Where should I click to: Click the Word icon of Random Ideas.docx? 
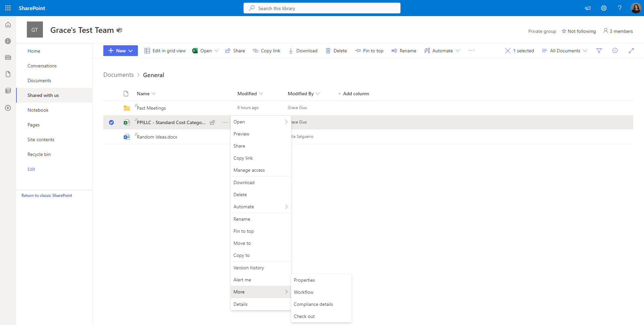126,137
